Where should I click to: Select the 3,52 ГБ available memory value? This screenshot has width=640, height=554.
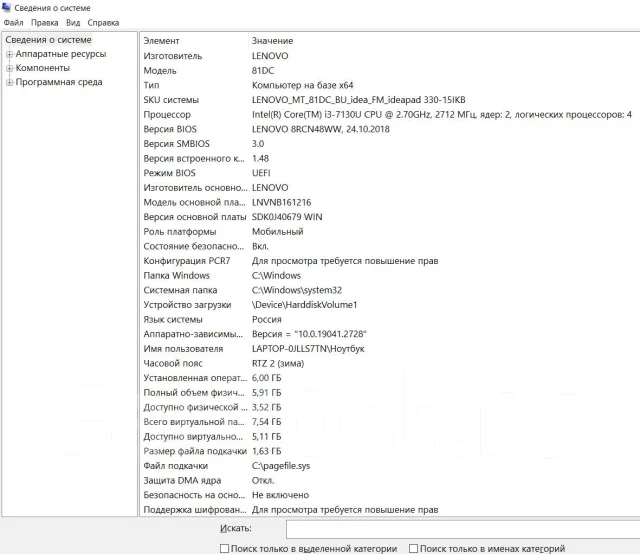267,407
